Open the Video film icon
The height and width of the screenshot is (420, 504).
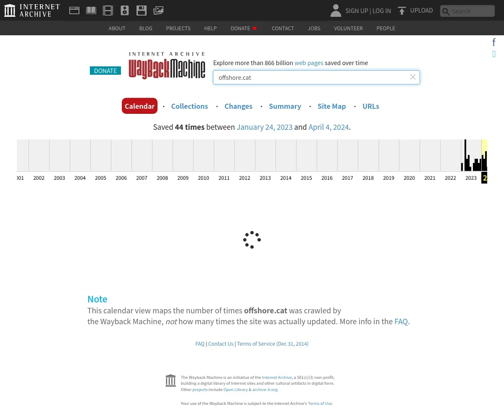[108, 10]
